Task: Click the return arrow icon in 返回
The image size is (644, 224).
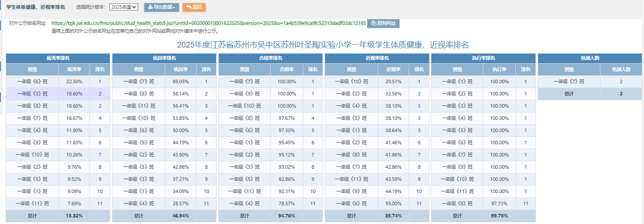Action: (189, 7)
